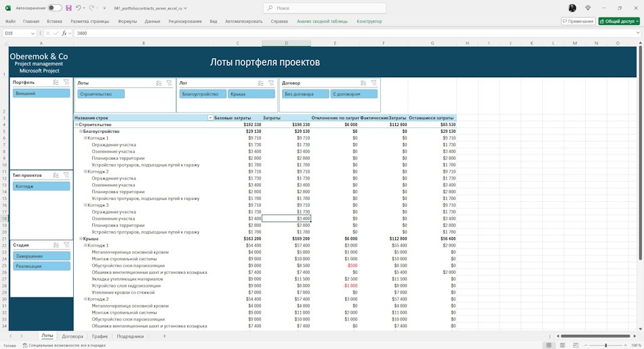Collapse the Строительство row group
Image resolution: width=644 pixels, height=349 pixels.
tap(77, 125)
